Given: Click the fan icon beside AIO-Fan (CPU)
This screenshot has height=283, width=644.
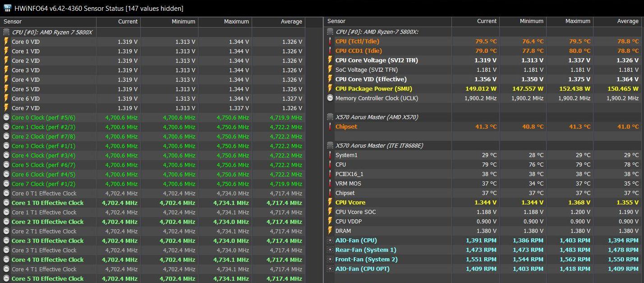Looking at the screenshot, I should pyautogui.click(x=330, y=240).
